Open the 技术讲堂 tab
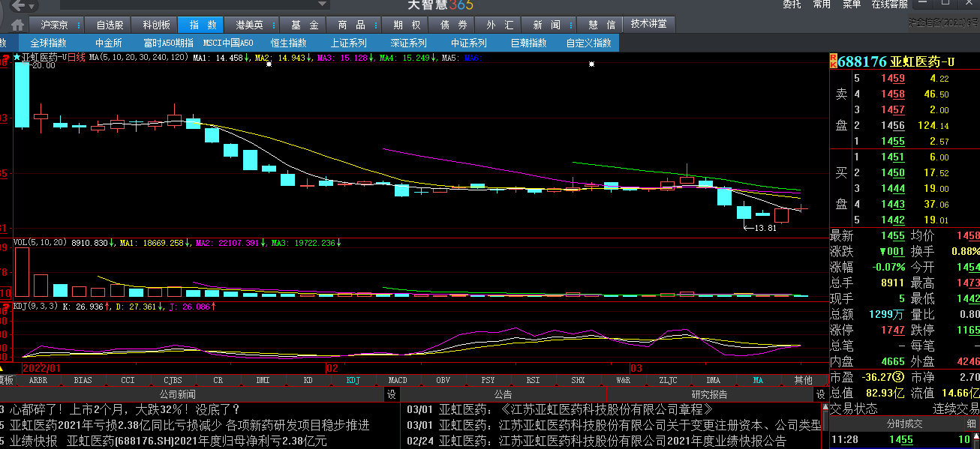This screenshot has height=449, width=980. [648, 24]
